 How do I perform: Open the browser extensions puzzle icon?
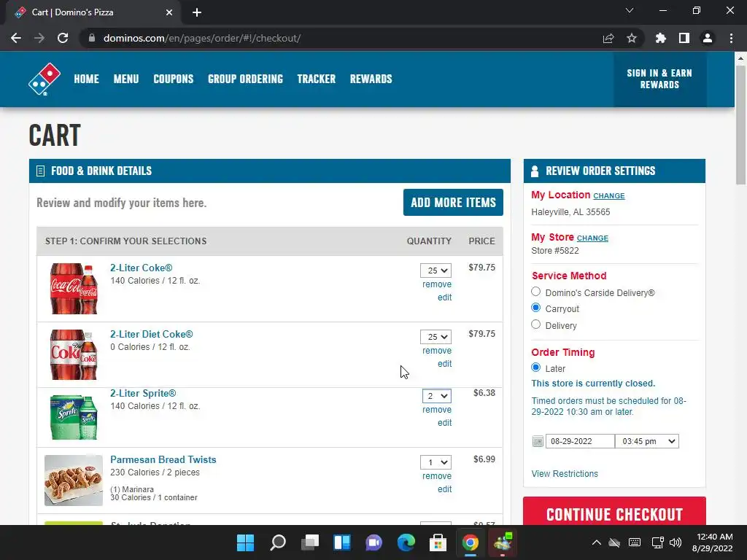pos(660,38)
